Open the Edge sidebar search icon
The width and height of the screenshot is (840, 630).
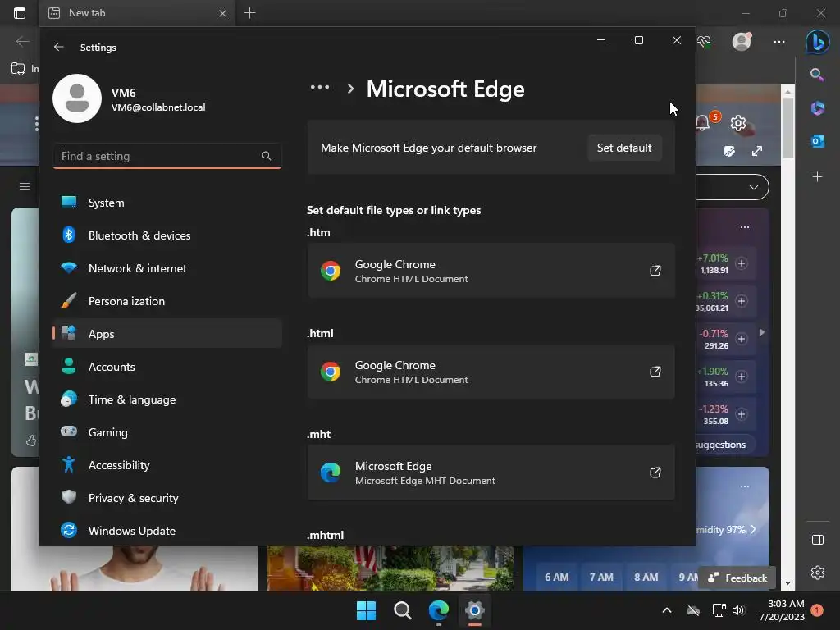tap(817, 75)
